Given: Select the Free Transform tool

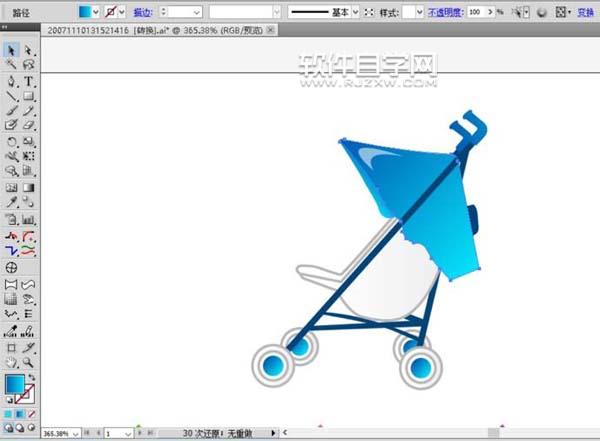Looking at the screenshot, I should 28,156.
